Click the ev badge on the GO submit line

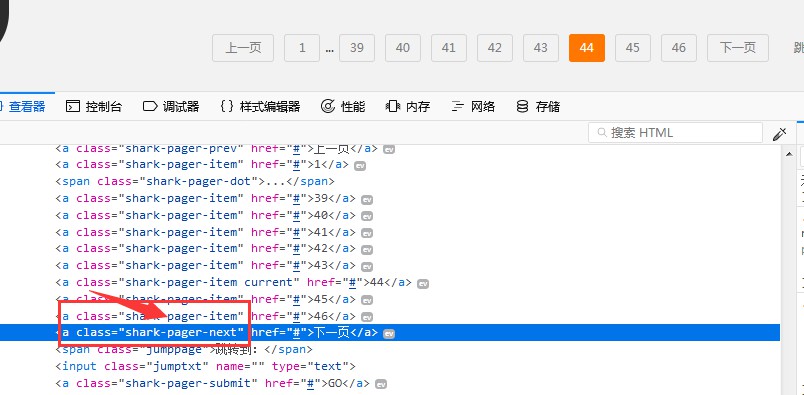point(381,384)
